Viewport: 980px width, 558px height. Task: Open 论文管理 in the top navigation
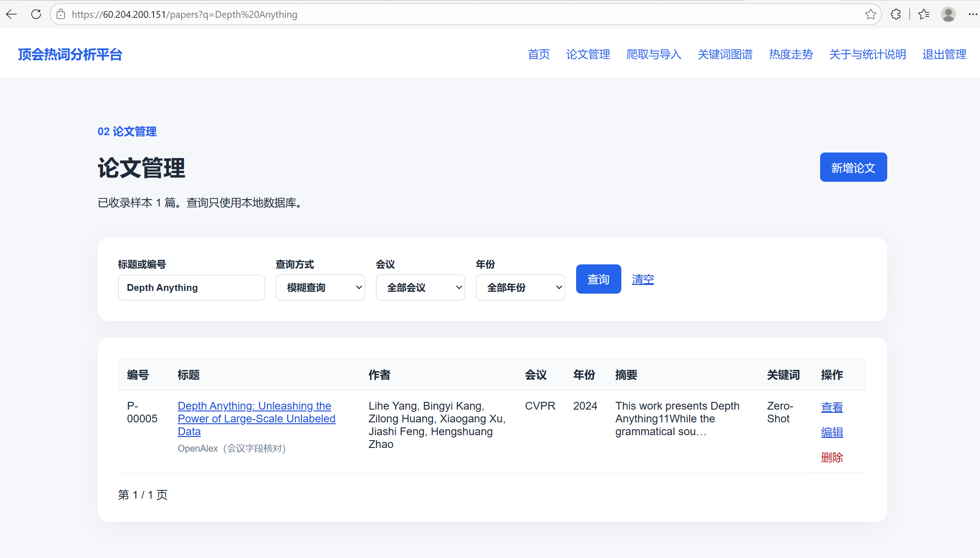pos(588,54)
